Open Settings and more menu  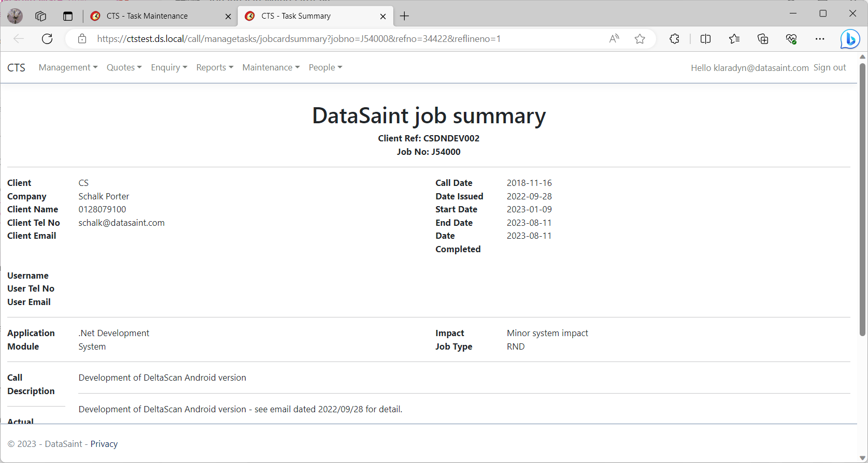click(x=820, y=39)
